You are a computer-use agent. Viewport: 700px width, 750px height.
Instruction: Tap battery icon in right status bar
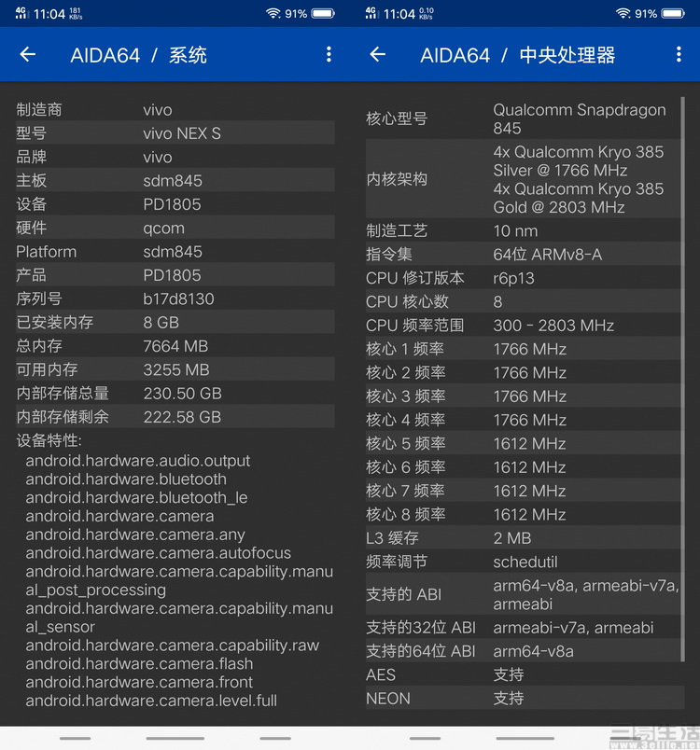pos(673,14)
